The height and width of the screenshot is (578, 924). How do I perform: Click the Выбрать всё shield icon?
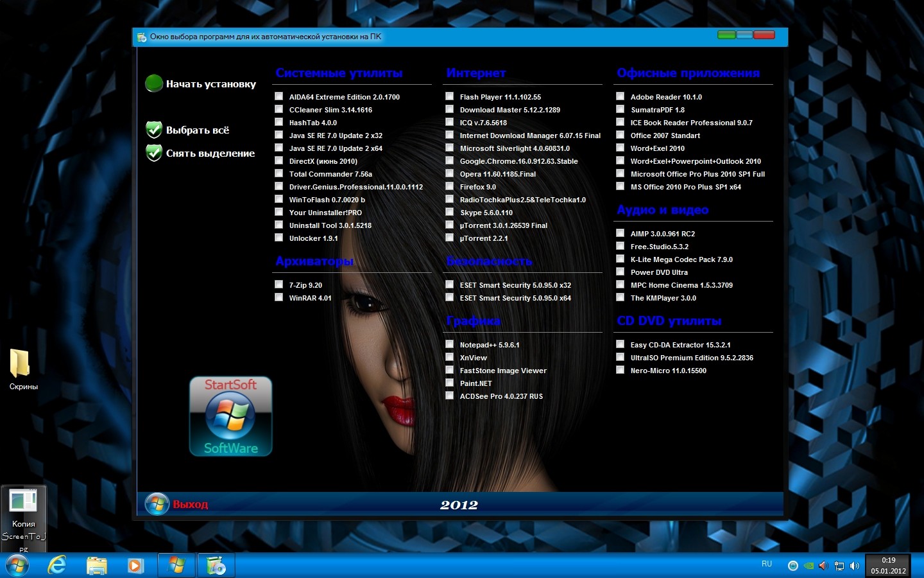point(154,130)
